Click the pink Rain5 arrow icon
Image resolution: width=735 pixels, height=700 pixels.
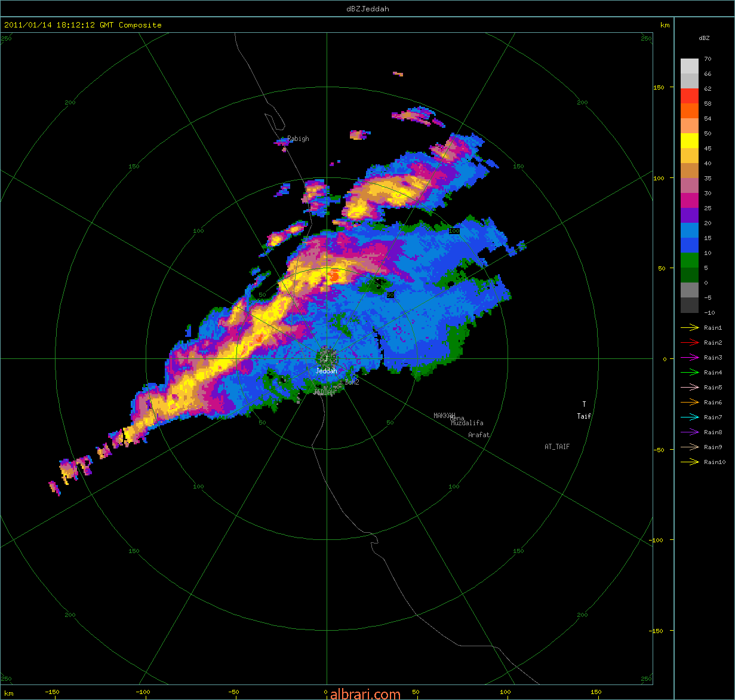pos(690,387)
